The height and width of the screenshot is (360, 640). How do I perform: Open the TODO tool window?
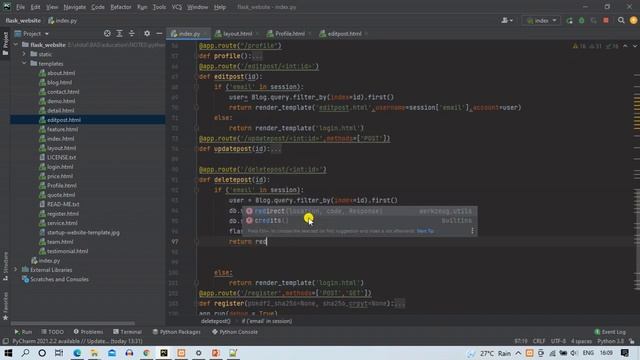[x=52, y=332]
